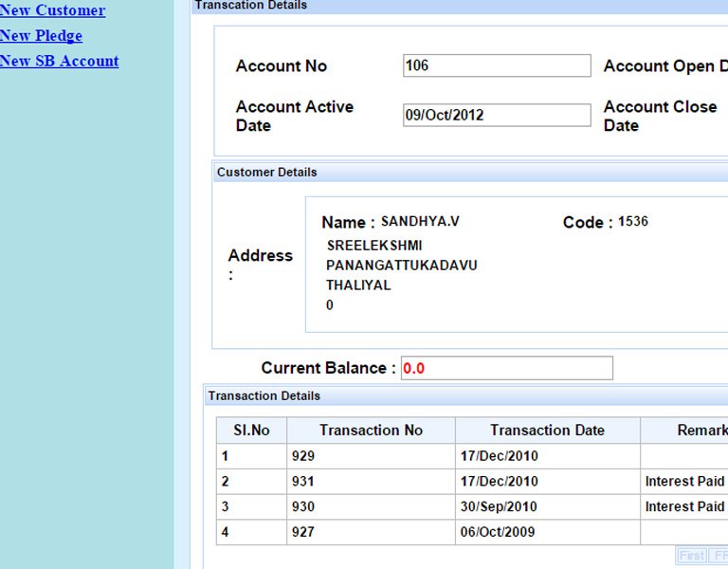Click the New Pledge link

pos(41,36)
